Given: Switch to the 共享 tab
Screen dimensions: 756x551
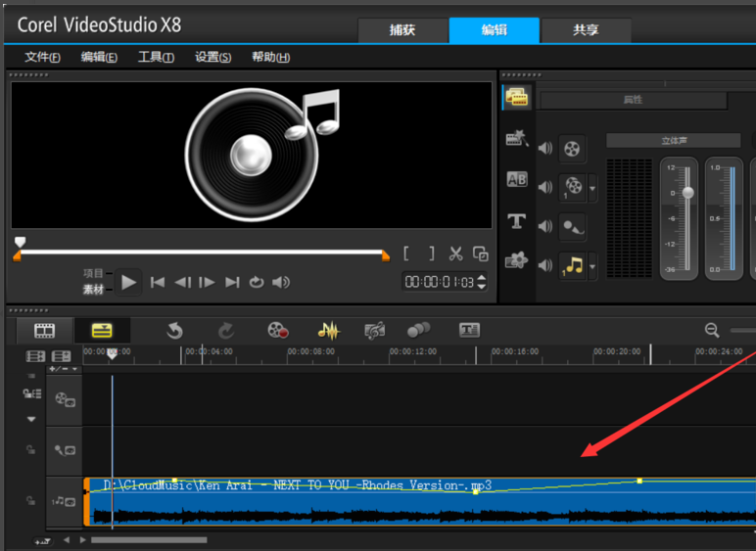Looking at the screenshot, I should 586,29.
